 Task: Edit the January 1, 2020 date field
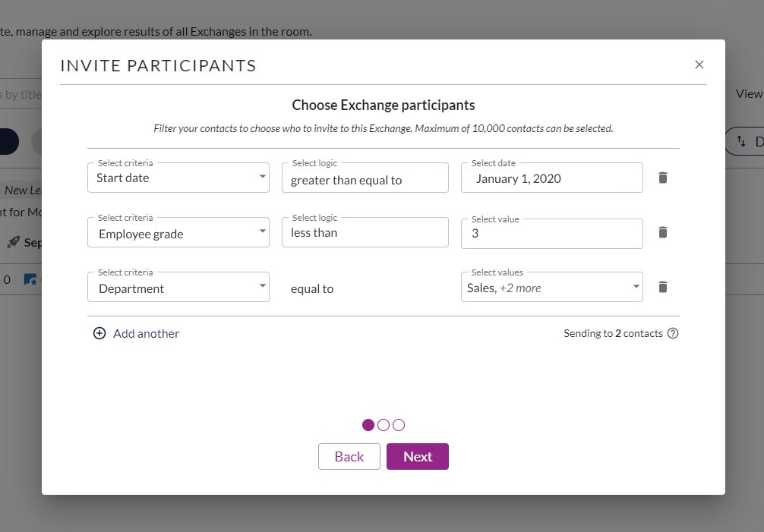(552, 178)
